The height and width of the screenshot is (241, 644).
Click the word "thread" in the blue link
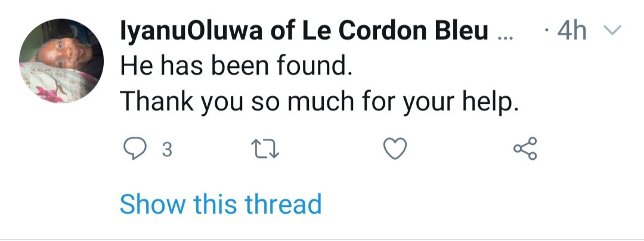pos(284,204)
